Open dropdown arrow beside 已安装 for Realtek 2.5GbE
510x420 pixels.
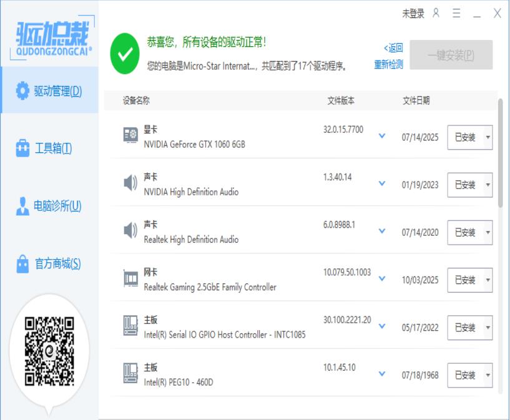pyautogui.click(x=488, y=280)
